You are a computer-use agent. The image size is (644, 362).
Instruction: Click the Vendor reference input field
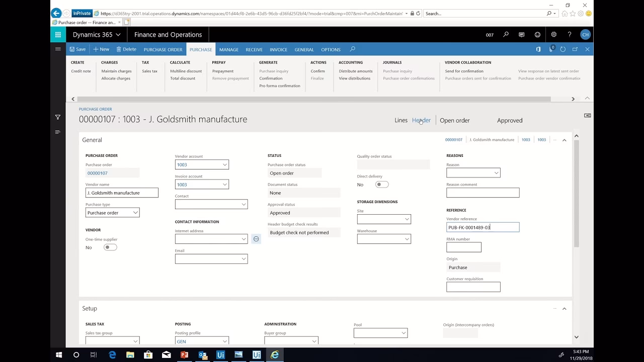[482, 227]
